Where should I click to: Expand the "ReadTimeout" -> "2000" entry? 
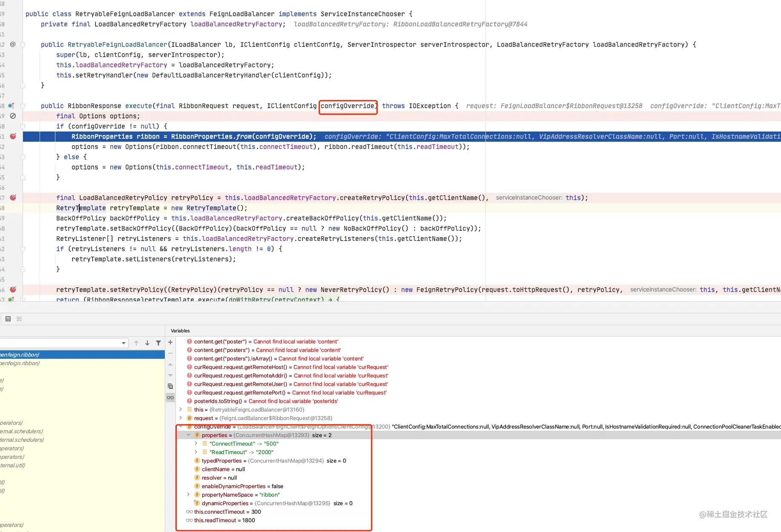pos(196,452)
